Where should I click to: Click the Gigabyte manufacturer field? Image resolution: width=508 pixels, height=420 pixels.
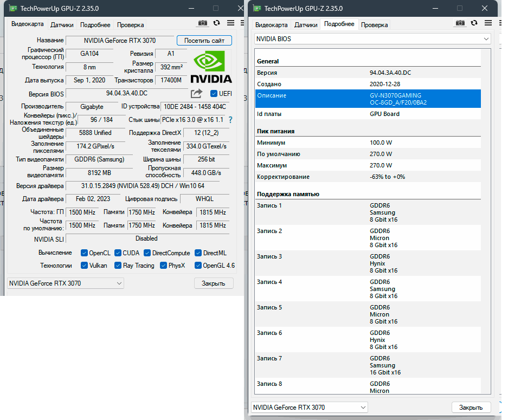click(92, 107)
